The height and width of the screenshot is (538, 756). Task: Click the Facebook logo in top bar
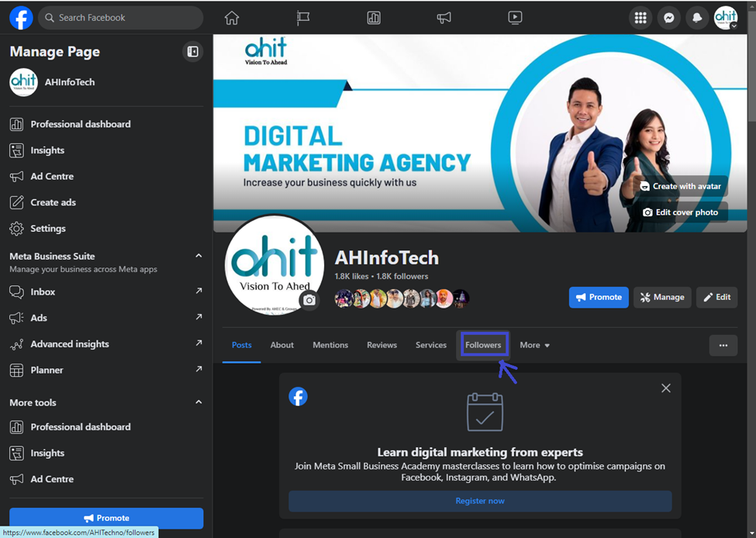21,18
